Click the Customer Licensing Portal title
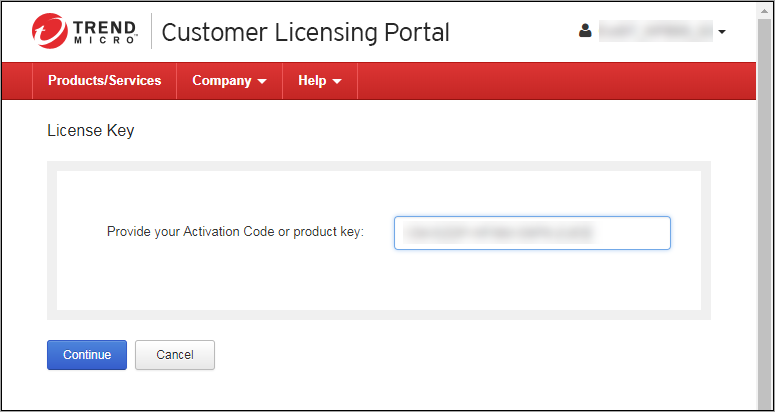The image size is (775, 412). tap(305, 32)
